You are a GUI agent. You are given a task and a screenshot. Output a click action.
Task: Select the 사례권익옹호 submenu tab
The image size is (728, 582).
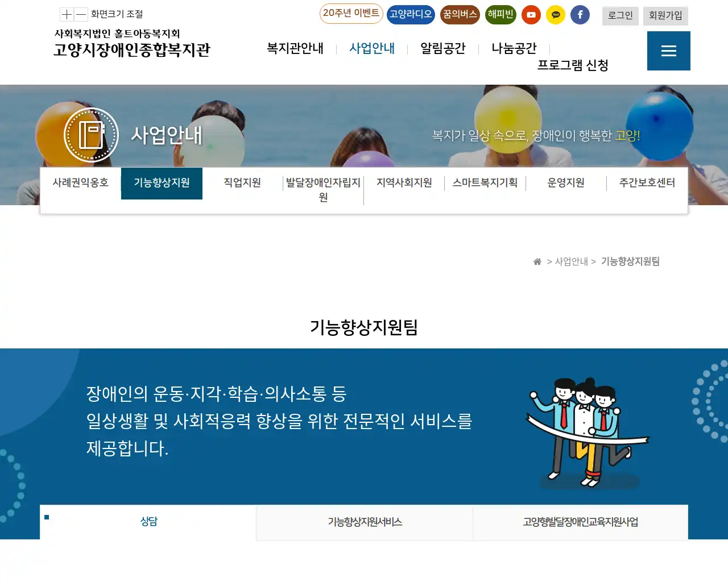tap(81, 183)
